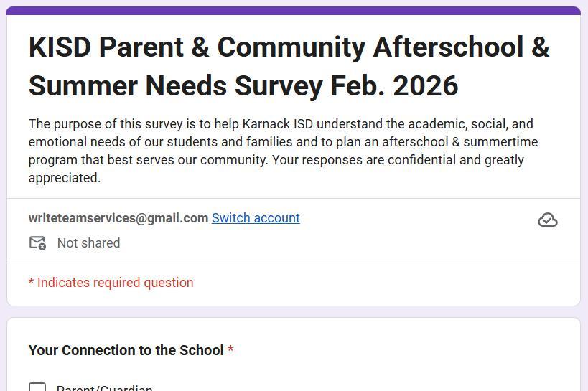Viewport: 588px width, 391px height.
Task: Click the writeteamservices@gmail.com email address
Action: click(118, 218)
